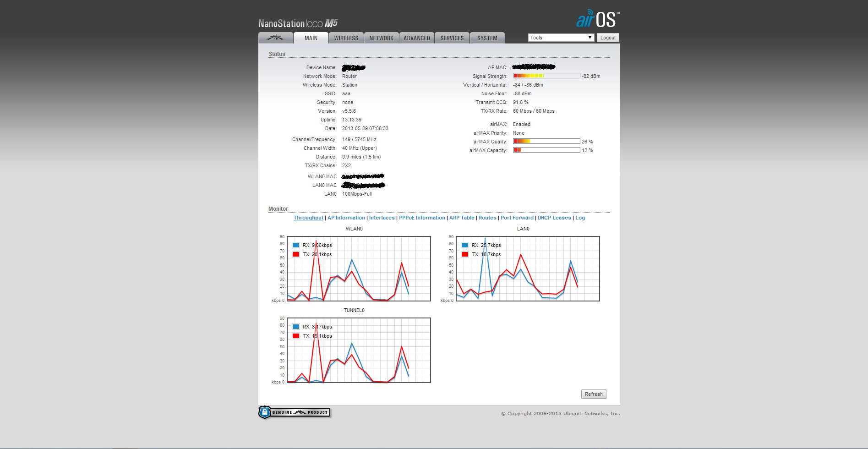Click TUNNEL0 red TX legend swatch
Screen dimensions: 868x449
point(296,336)
